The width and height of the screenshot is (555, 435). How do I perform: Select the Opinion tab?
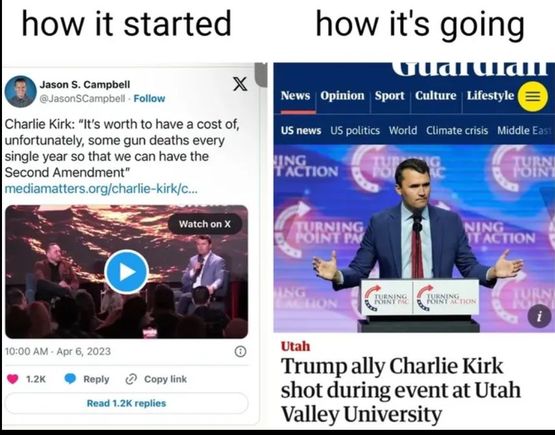coord(342,96)
